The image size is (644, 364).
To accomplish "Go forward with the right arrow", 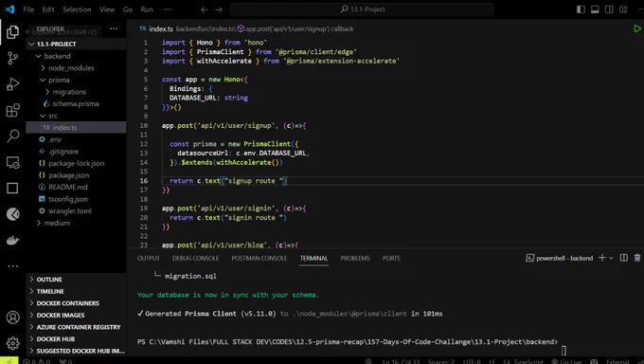I will click(219, 9).
